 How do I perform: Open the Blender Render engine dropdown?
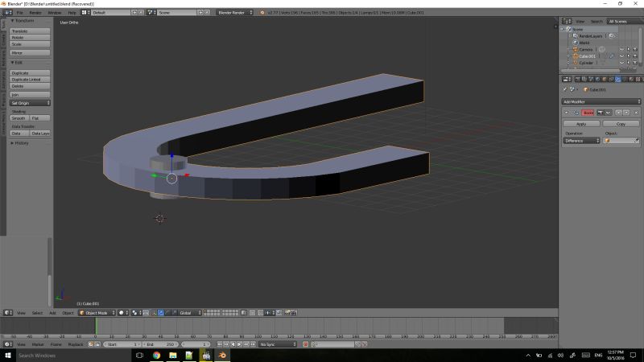[235, 13]
